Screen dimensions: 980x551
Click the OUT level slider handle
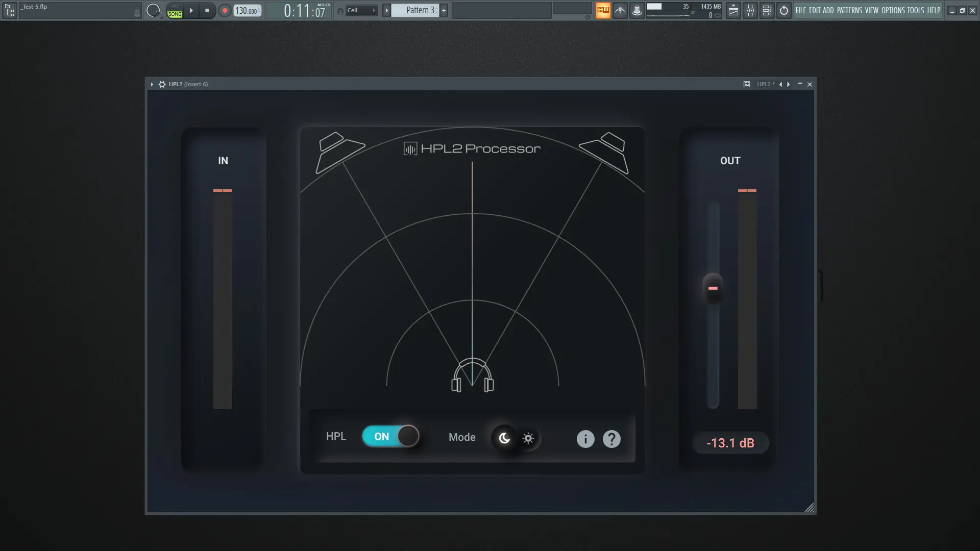(713, 288)
